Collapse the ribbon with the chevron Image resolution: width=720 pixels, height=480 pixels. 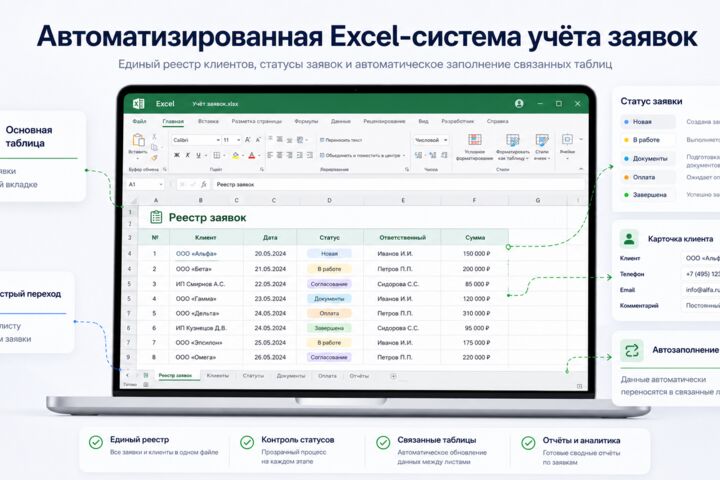[x=581, y=169]
